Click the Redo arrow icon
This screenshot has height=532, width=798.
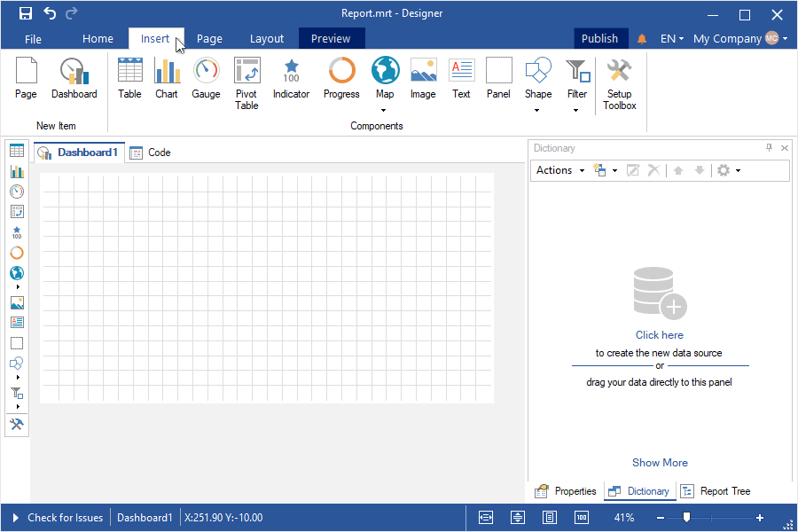point(72,13)
